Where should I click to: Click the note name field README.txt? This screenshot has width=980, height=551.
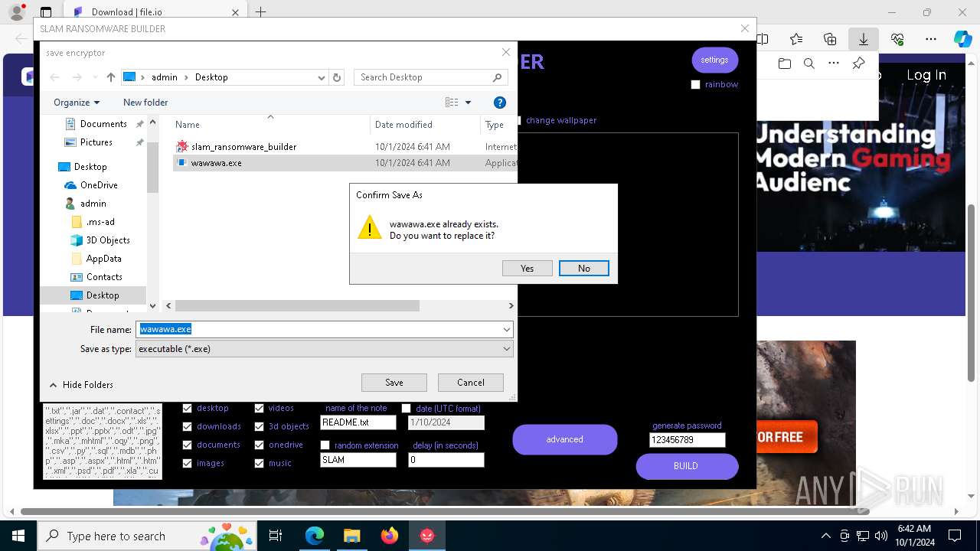coord(358,422)
